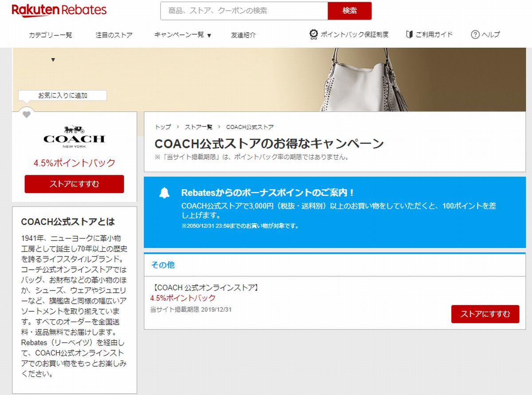Click COACH公式ストアとは heading

coord(68,221)
